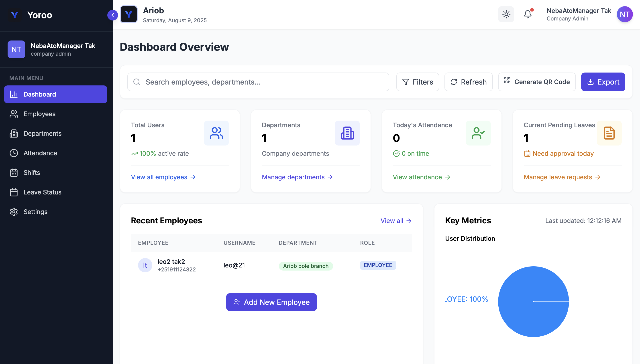Click the Generate QR Code icon
The height and width of the screenshot is (364, 640).
(508, 82)
